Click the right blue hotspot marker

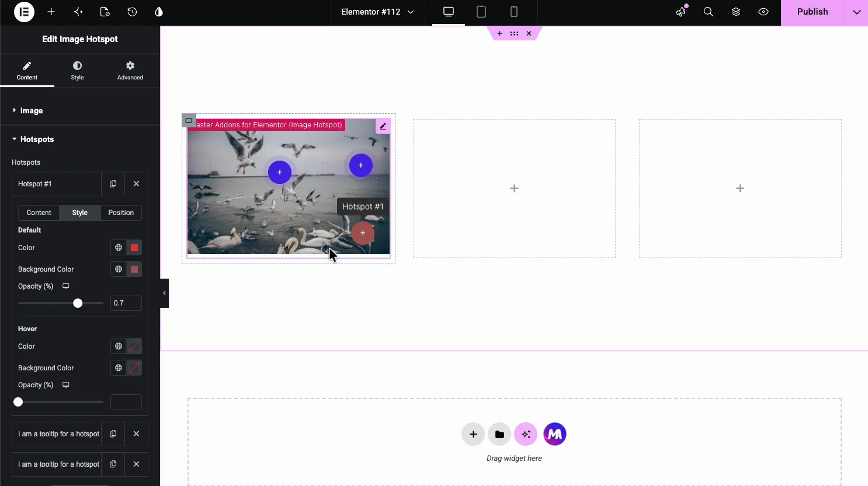(361, 165)
